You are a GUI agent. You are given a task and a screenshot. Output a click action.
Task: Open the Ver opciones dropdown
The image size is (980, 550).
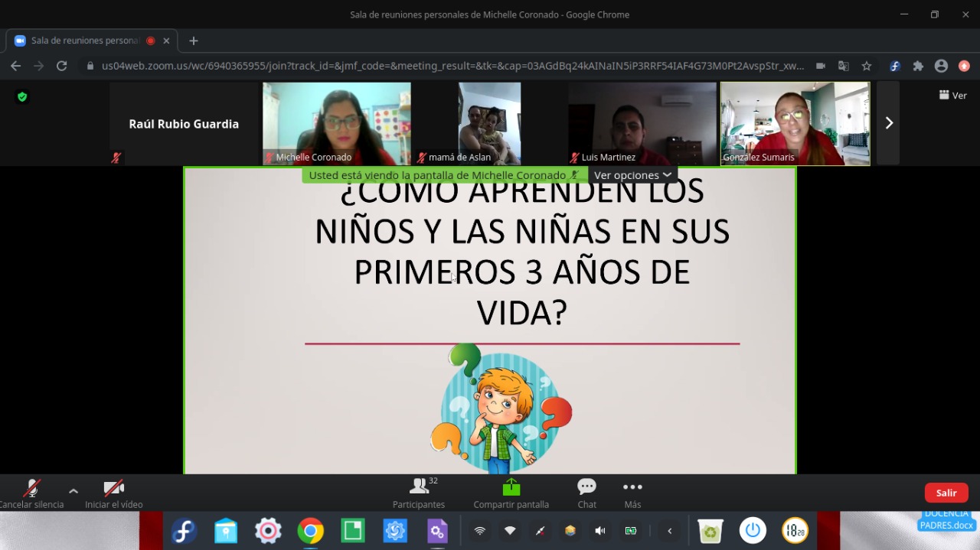pos(632,175)
